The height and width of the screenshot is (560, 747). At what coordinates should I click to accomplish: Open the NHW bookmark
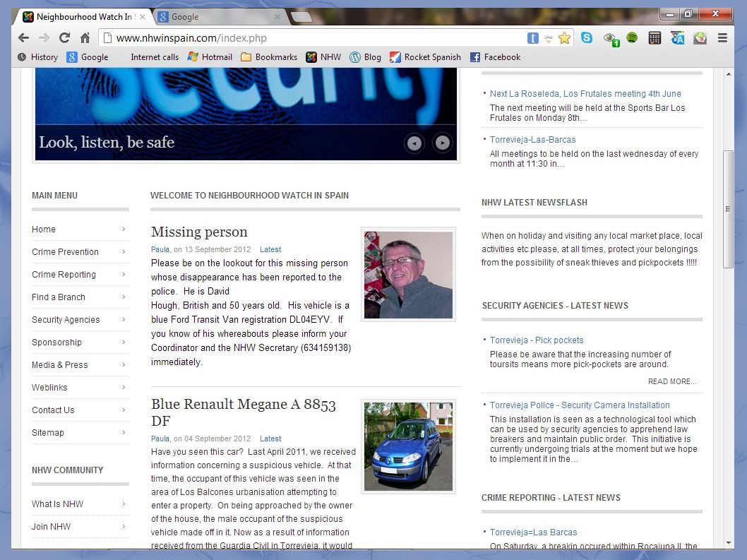(x=323, y=57)
